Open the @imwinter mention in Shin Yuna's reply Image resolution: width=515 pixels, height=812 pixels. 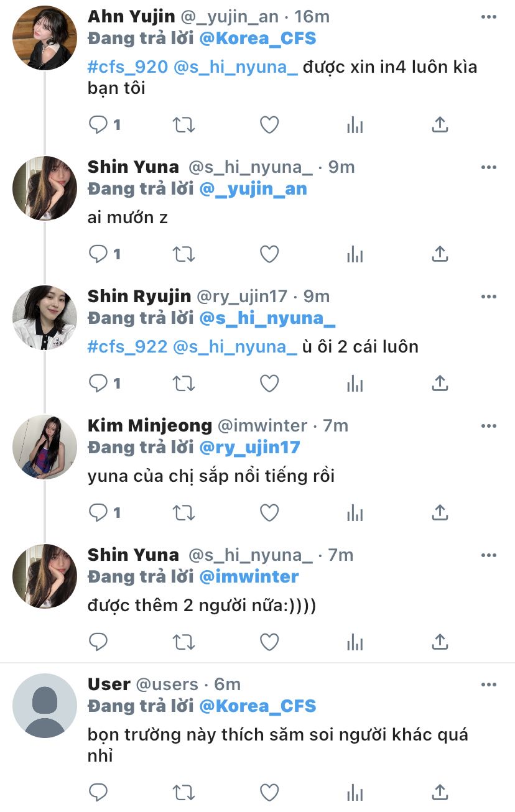point(249,576)
